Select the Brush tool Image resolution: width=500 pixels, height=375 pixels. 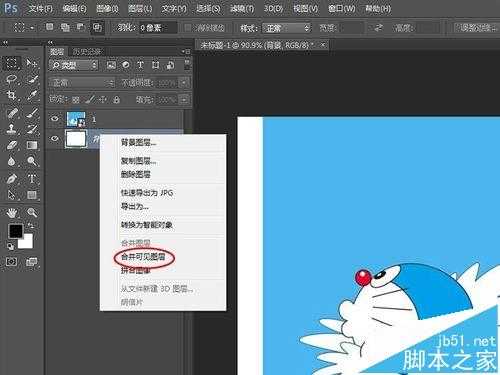point(32,113)
